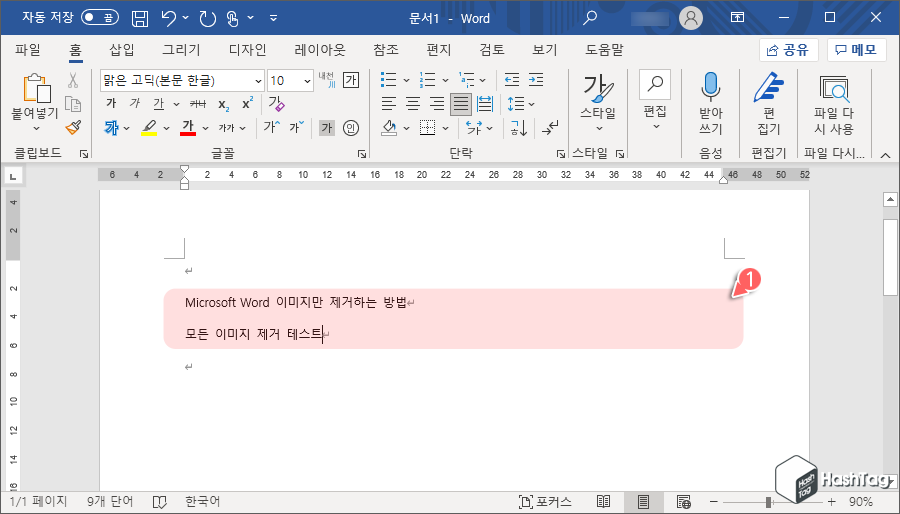Decrease font size
Image resolution: width=900 pixels, height=514 pixels.
tap(297, 127)
